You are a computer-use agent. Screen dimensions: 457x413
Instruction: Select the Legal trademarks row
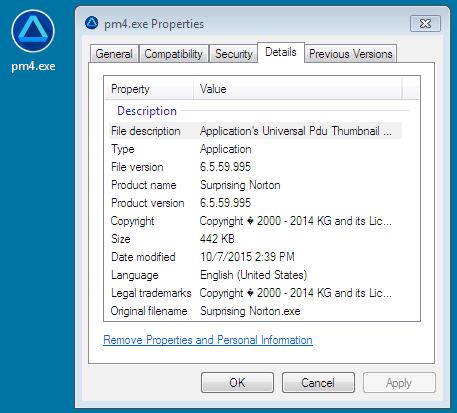click(x=255, y=293)
